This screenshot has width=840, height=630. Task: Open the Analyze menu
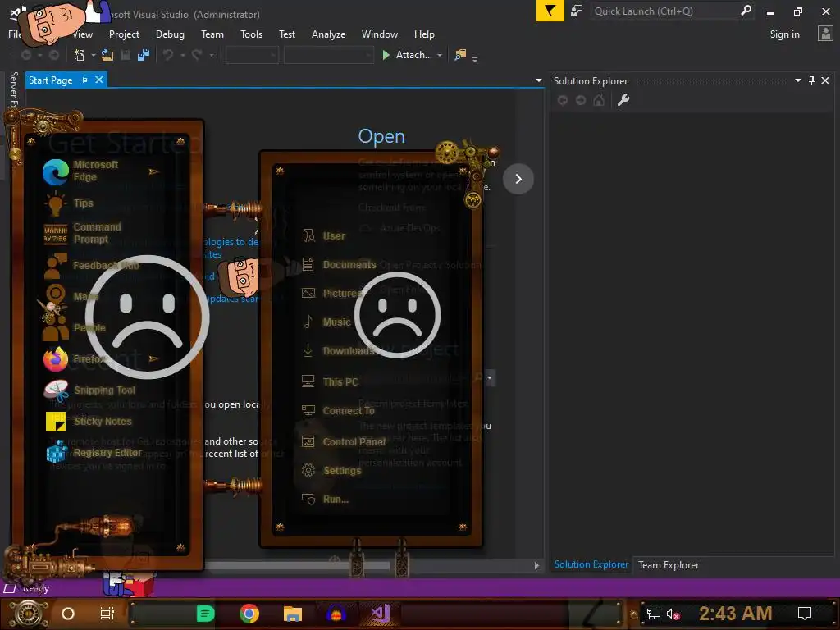point(328,34)
